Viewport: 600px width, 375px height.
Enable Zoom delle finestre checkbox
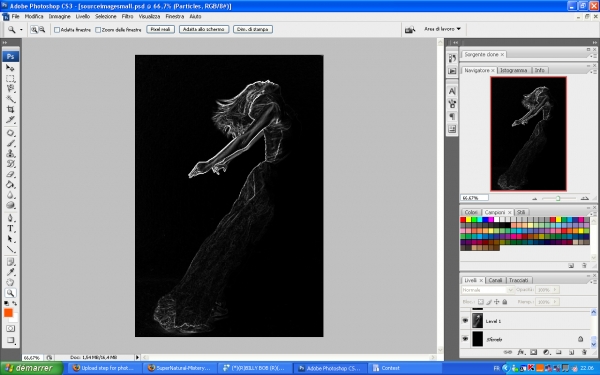pos(98,30)
